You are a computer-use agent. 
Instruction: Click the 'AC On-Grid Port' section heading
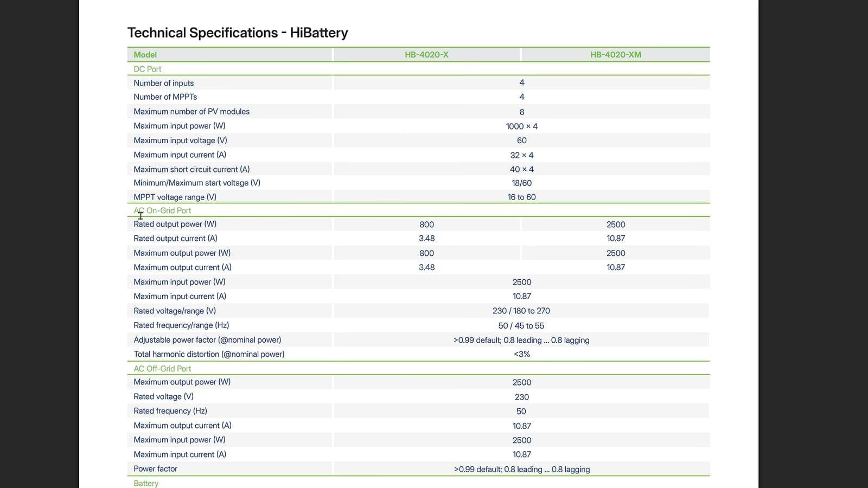[x=162, y=210]
